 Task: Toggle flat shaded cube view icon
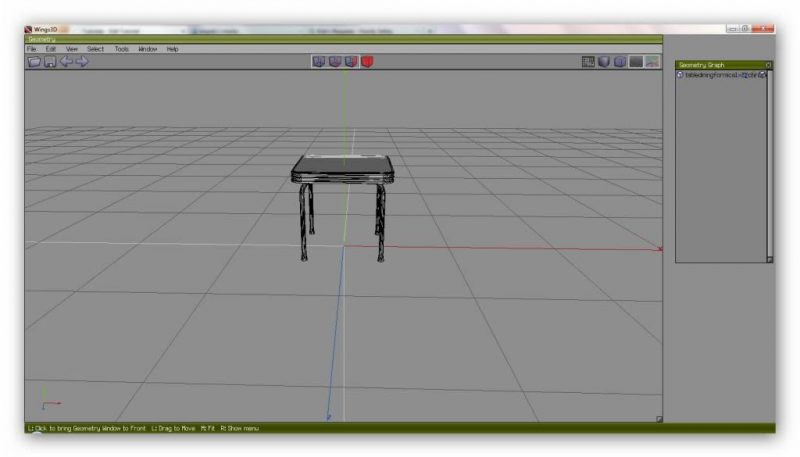pyautogui.click(x=605, y=62)
